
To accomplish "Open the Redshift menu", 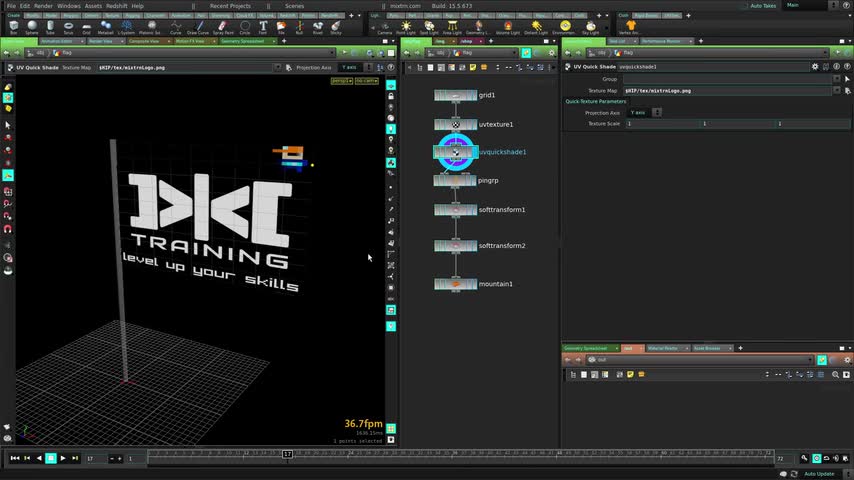I will 117,6.
